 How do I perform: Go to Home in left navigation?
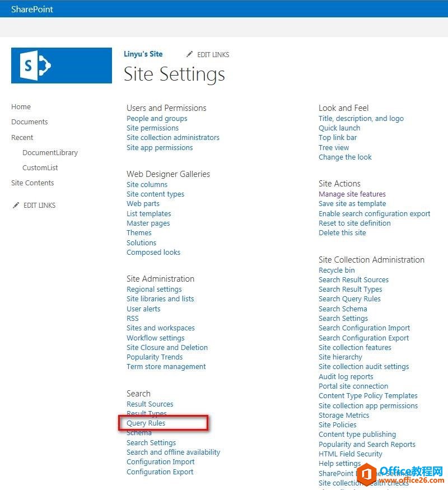point(21,107)
